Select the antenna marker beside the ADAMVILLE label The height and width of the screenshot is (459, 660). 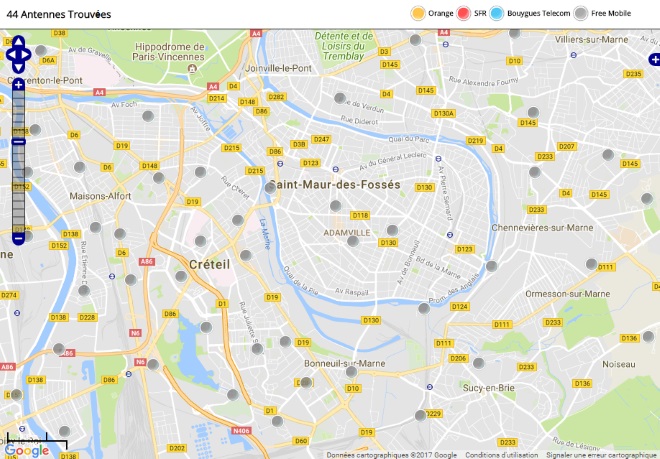coord(353,241)
